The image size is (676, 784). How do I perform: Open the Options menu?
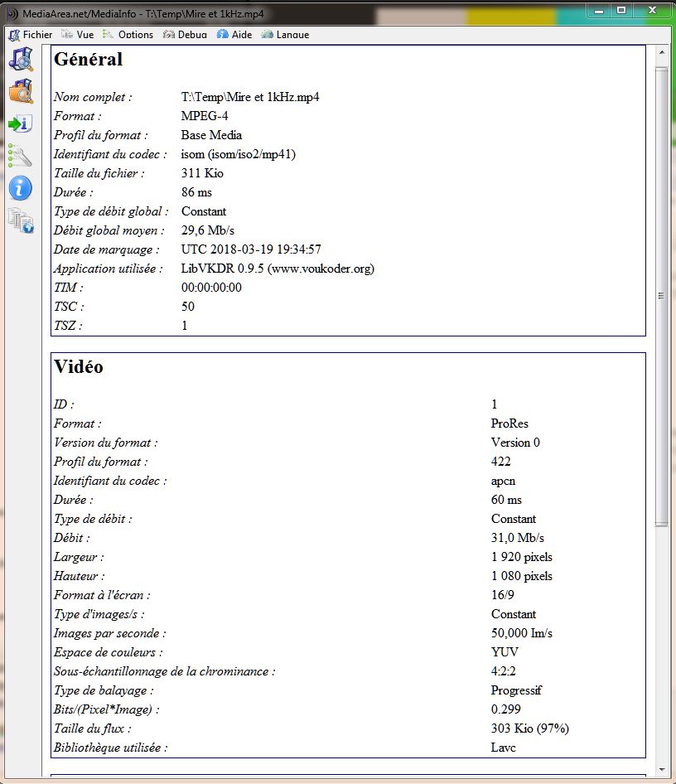[x=128, y=35]
